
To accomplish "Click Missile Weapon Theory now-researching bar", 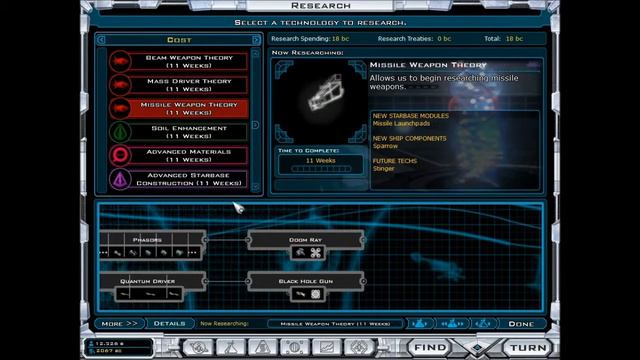I will (335, 324).
